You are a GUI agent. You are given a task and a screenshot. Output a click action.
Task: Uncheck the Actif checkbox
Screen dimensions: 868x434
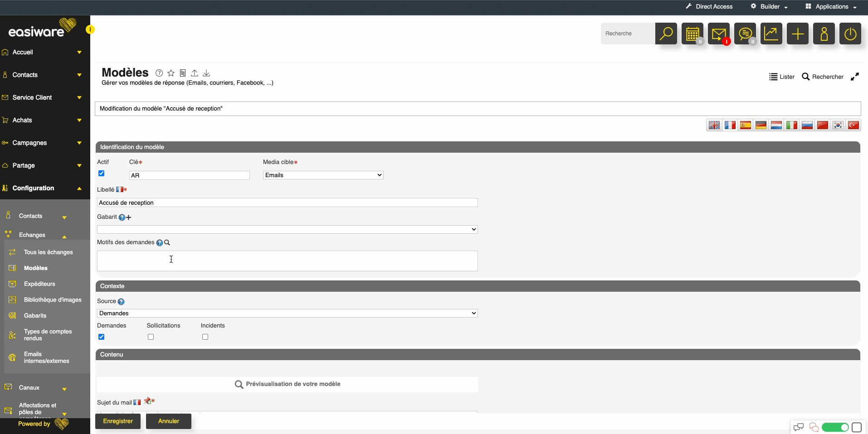click(102, 174)
